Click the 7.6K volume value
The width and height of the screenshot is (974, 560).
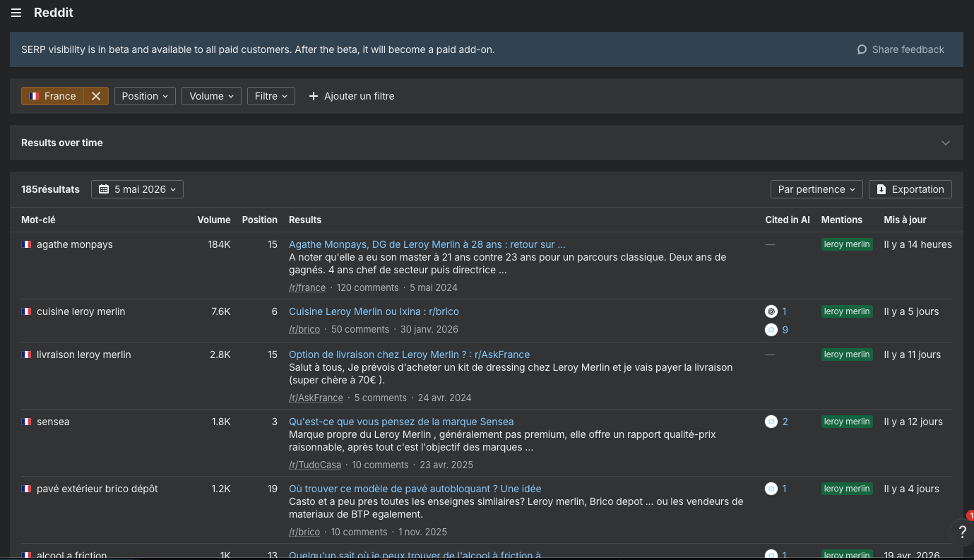[221, 311]
